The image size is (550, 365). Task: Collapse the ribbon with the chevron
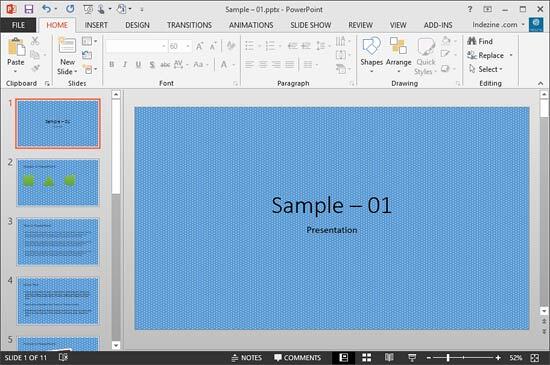[x=541, y=83]
